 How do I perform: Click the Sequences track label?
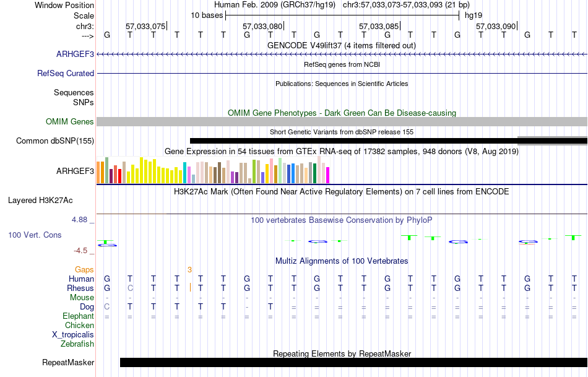coord(74,92)
